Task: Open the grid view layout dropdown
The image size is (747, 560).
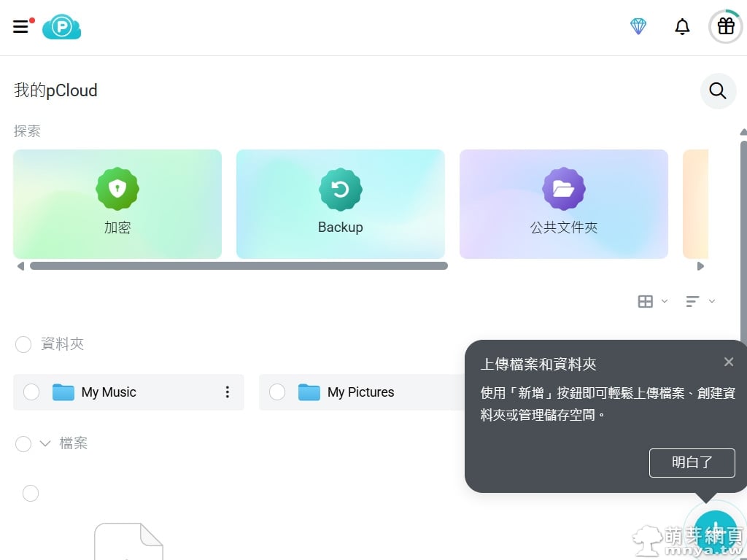Action: click(652, 301)
